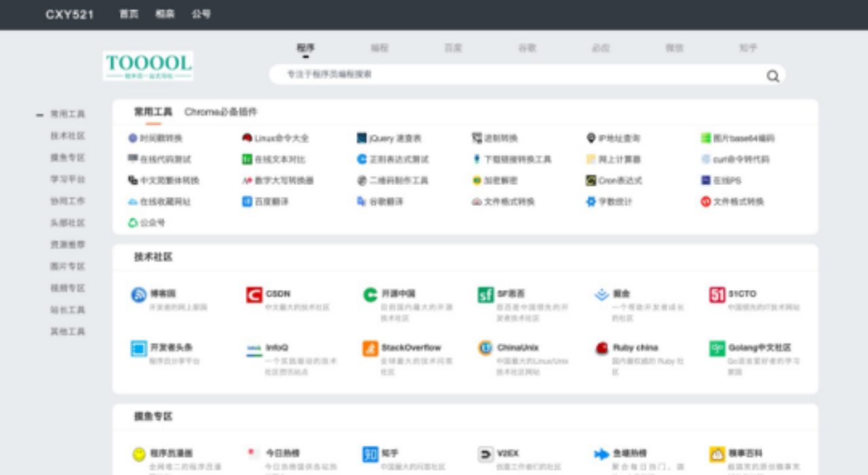Click the Cron表达式 tool icon

coord(592,180)
